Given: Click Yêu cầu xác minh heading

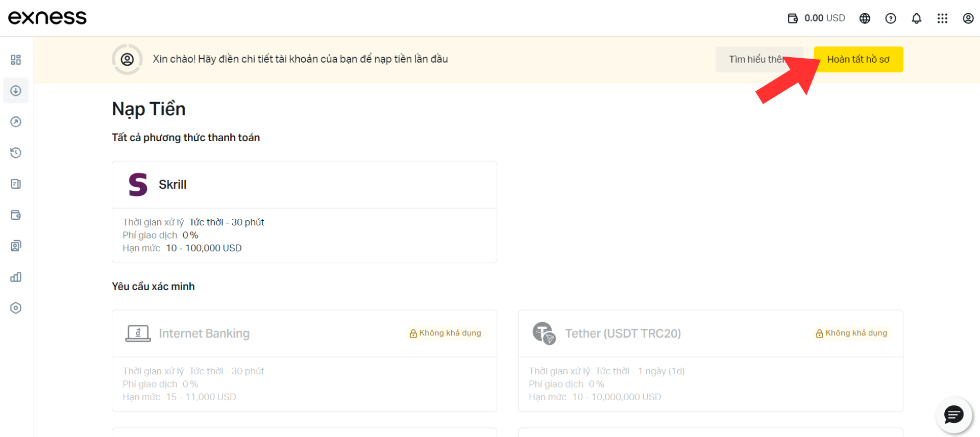Looking at the screenshot, I should 153,287.
